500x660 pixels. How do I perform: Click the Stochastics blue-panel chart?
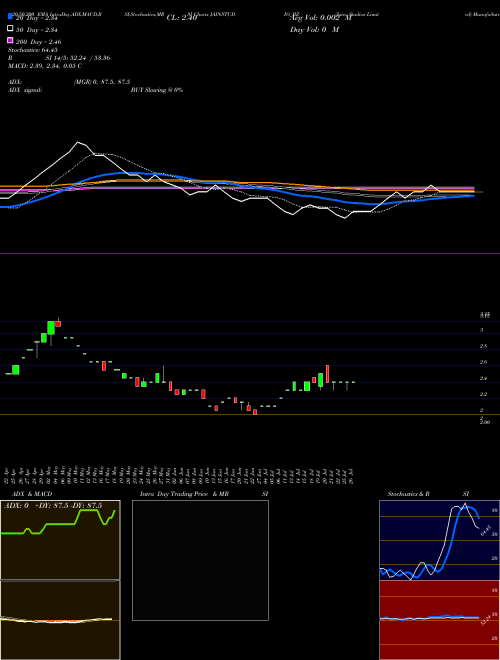[x=439, y=540]
